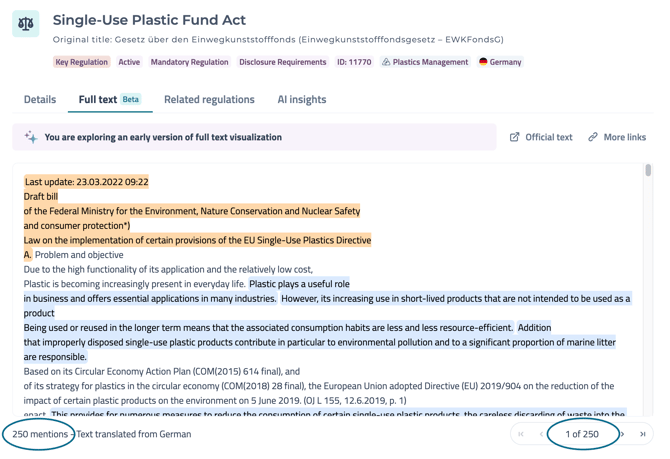
Task: Click the full text vertical scrollbar
Action: (648, 171)
